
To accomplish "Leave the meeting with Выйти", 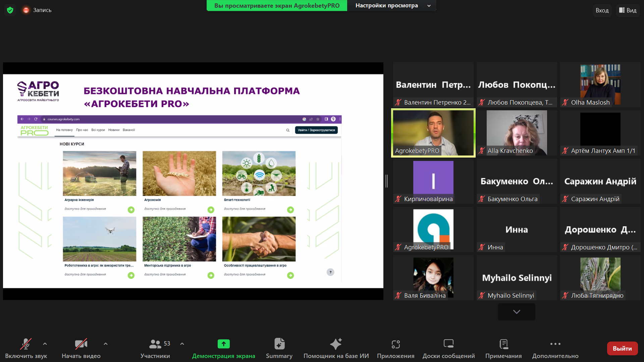I will 622,348.
